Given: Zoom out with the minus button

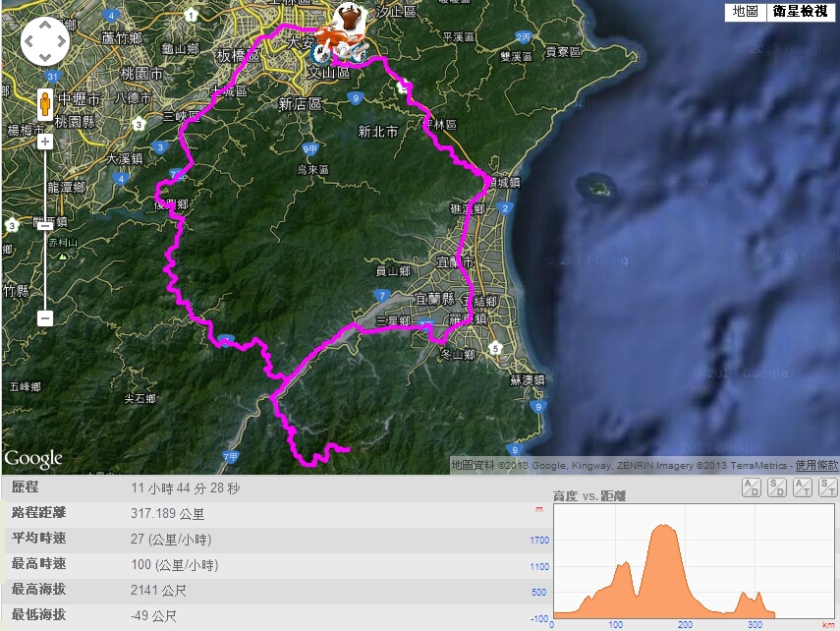Looking at the screenshot, I should [x=45, y=317].
